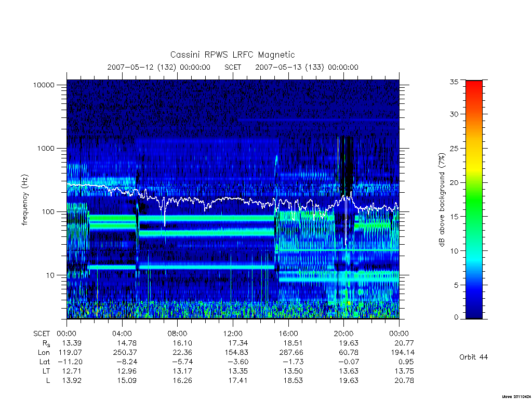Click the Rs value '13.39'
Screen dimensions: 532x399
(72, 343)
